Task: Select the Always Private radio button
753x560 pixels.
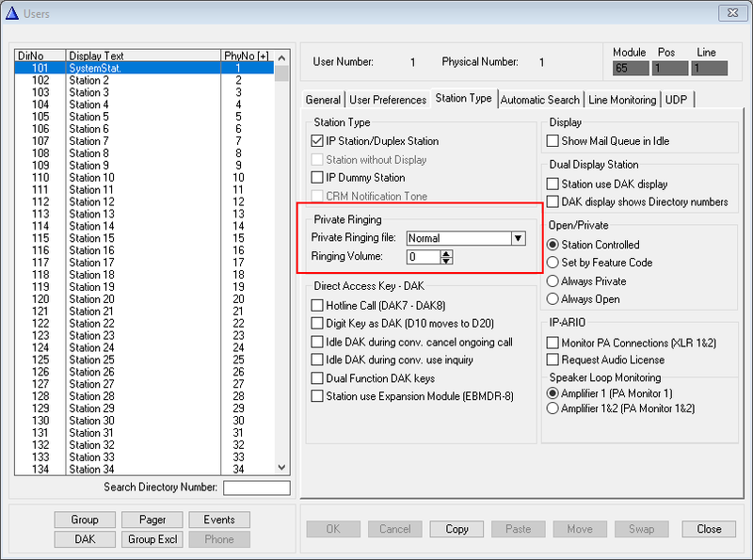Action: click(553, 280)
